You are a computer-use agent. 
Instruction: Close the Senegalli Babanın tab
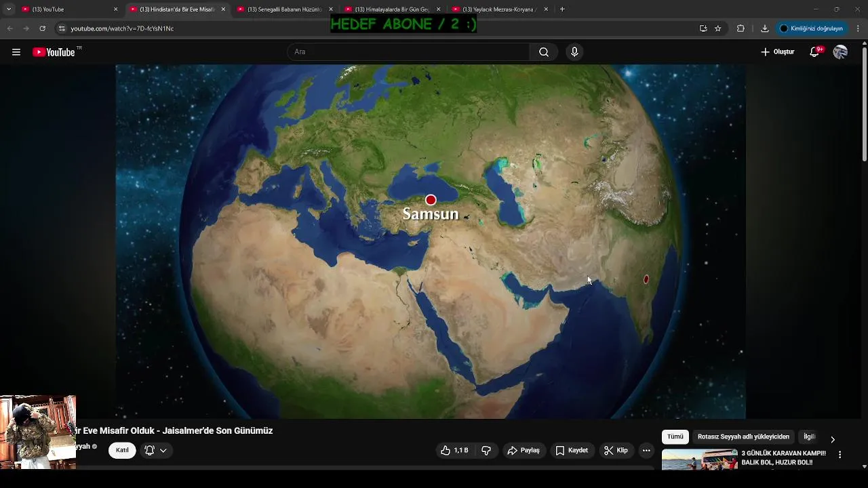click(x=331, y=9)
